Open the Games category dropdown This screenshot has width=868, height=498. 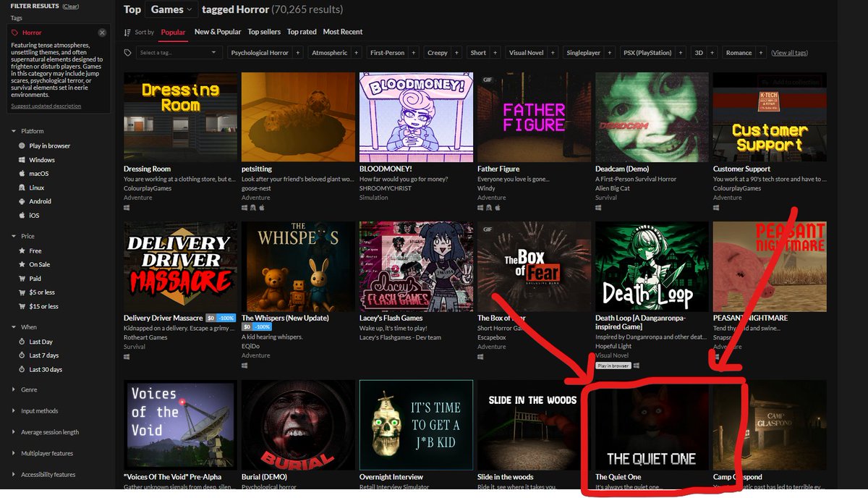pos(171,9)
